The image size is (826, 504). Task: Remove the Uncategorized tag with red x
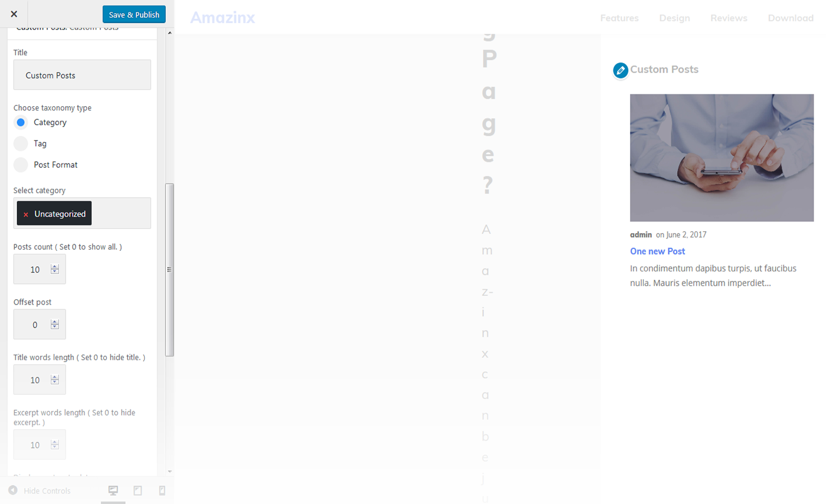tap(26, 214)
